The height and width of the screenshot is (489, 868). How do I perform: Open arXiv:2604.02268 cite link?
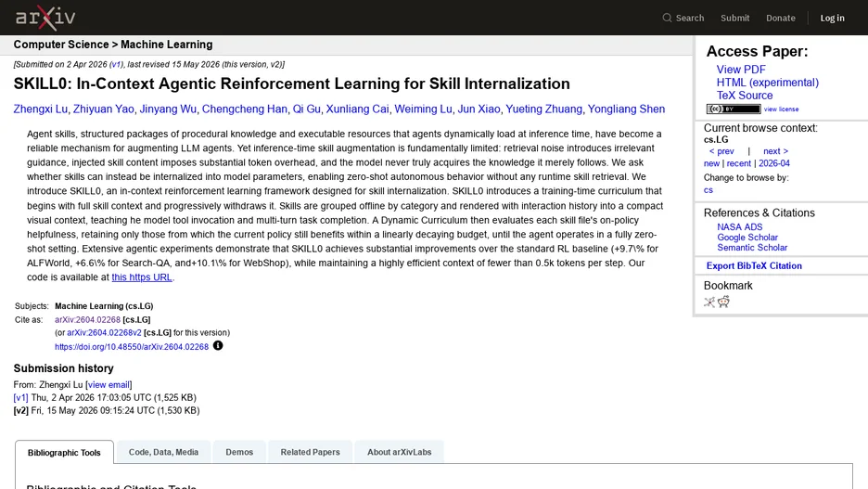click(x=87, y=319)
